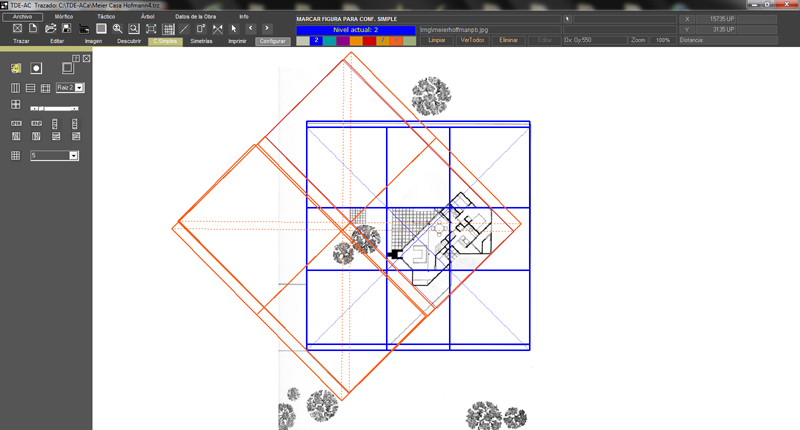
Task: Open the Archivo menu
Action: click(22, 17)
